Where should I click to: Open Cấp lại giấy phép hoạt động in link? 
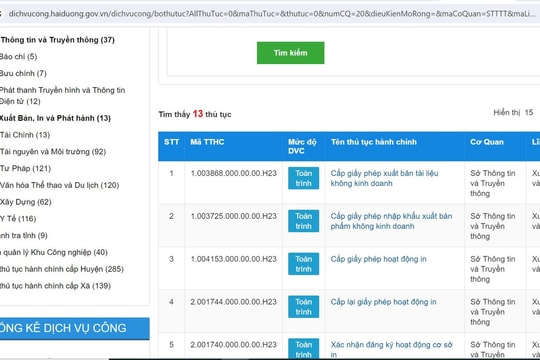pyautogui.click(x=383, y=302)
